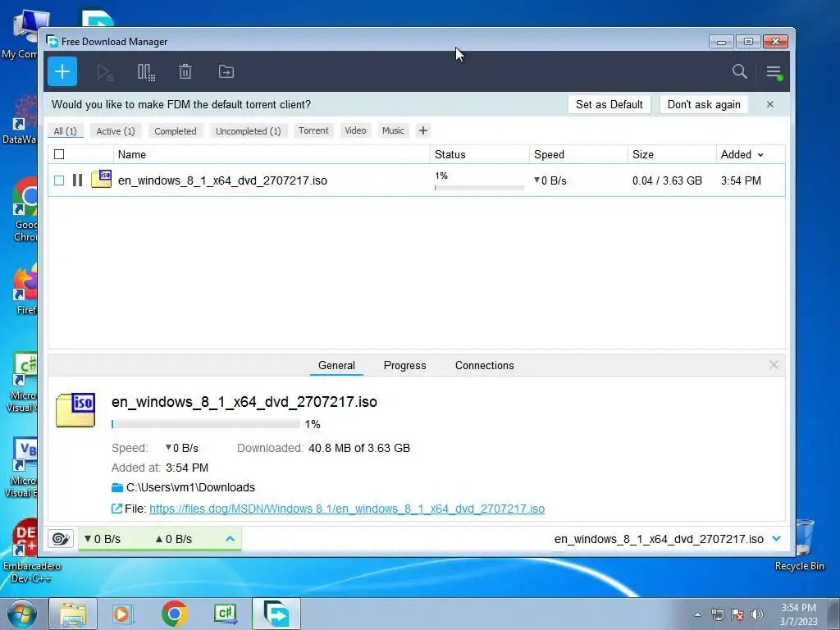The image size is (840, 630).
Task: Check the en_windows_8_1 iso row checkbox
Action: (59, 180)
